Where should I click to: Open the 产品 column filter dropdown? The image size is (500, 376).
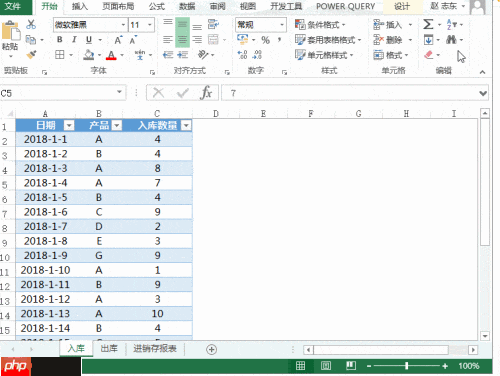(x=117, y=126)
